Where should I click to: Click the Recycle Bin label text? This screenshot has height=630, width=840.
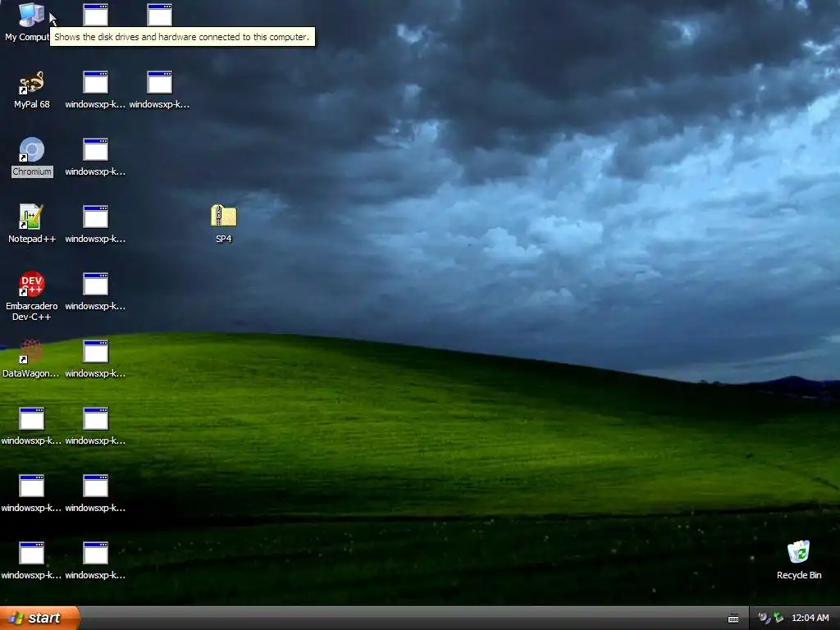click(x=799, y=575)
